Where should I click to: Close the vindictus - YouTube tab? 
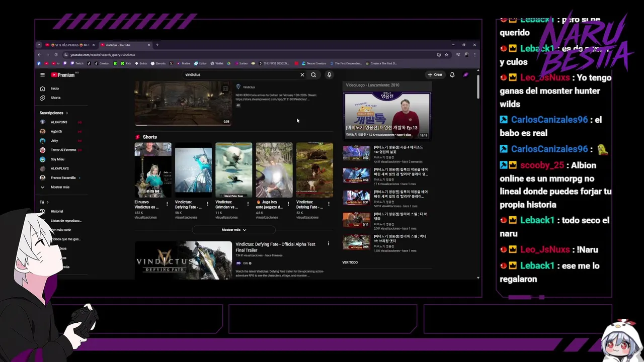point(148,45)
